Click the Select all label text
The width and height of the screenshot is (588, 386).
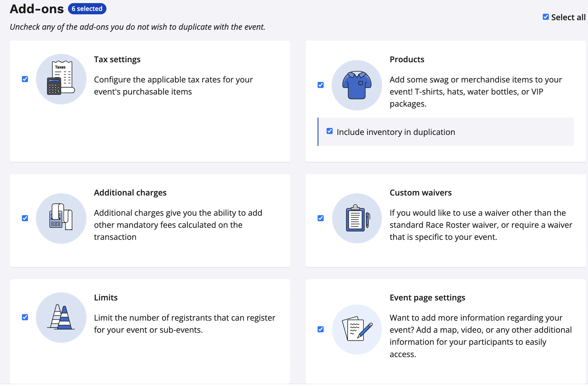click(568, 17)
